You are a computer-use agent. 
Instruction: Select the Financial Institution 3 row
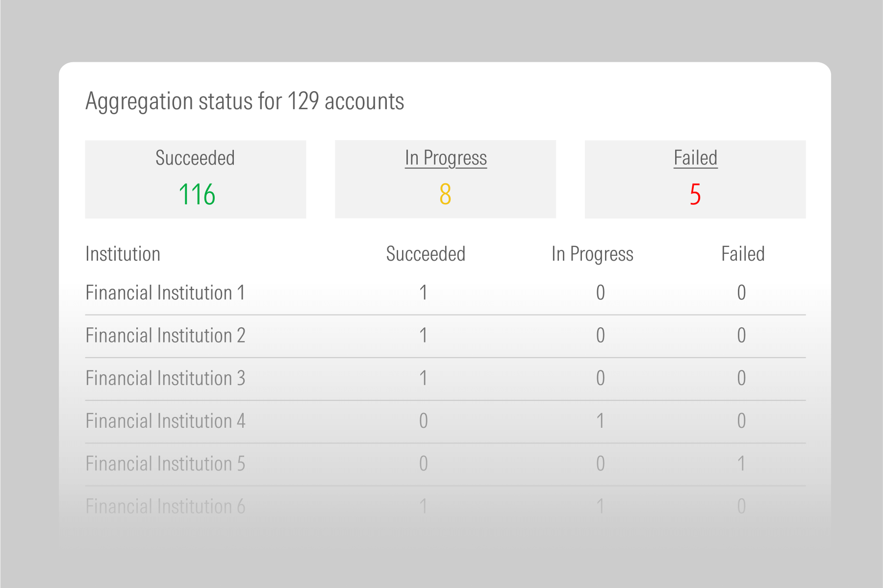[x=165, y=378]
